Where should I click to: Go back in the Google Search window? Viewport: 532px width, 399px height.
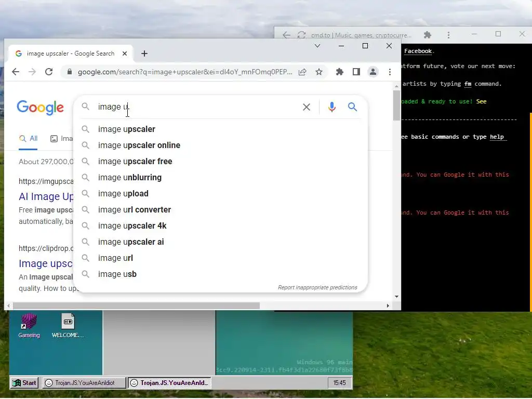[16, 72]
